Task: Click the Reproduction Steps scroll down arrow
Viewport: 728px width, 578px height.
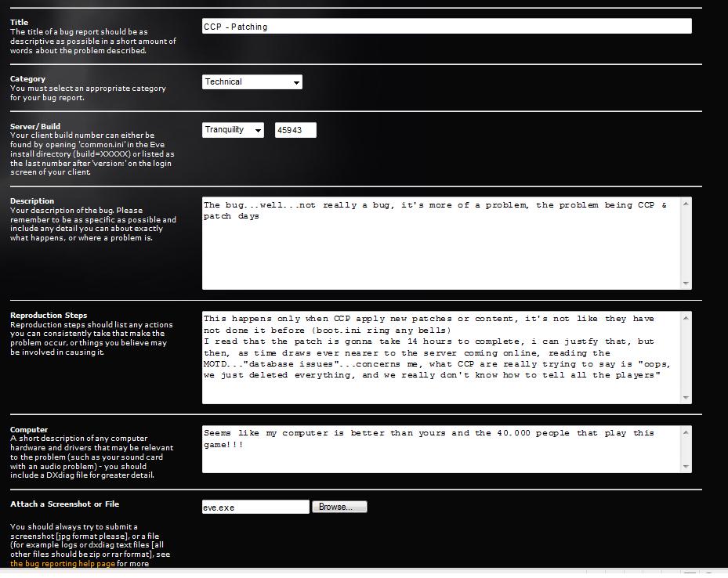Action: tap(686, 398)
